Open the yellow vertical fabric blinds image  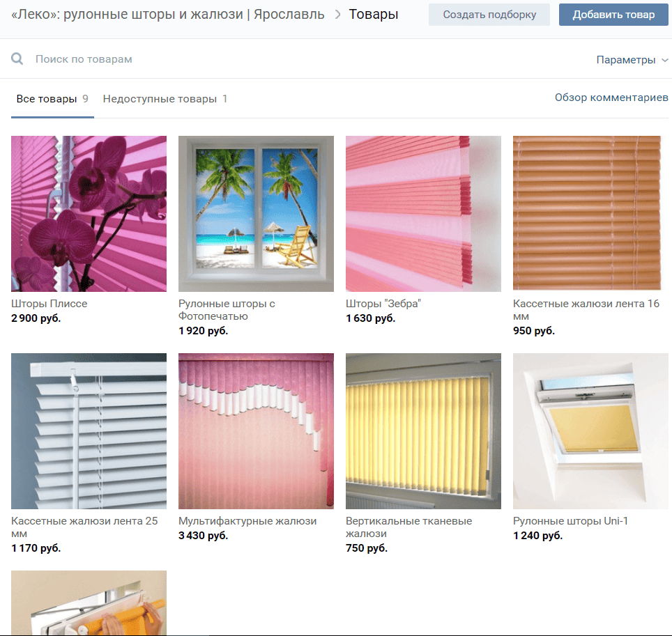coord(423,431)
